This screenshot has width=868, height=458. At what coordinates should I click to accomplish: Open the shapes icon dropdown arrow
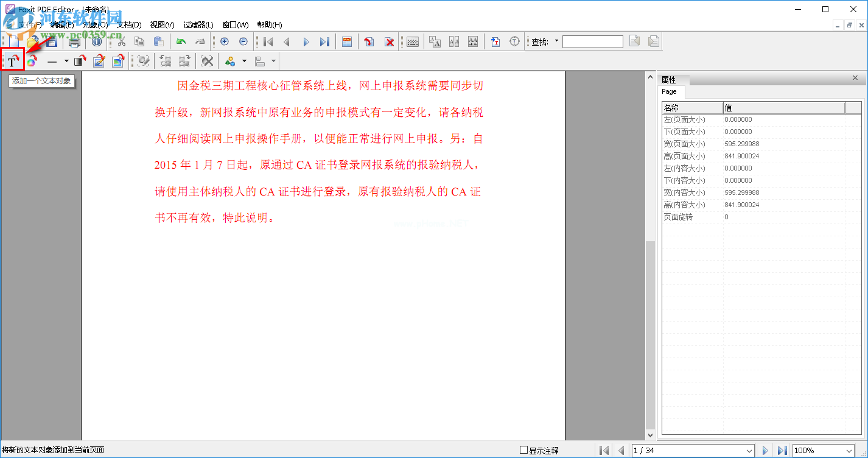click(244, 61)
